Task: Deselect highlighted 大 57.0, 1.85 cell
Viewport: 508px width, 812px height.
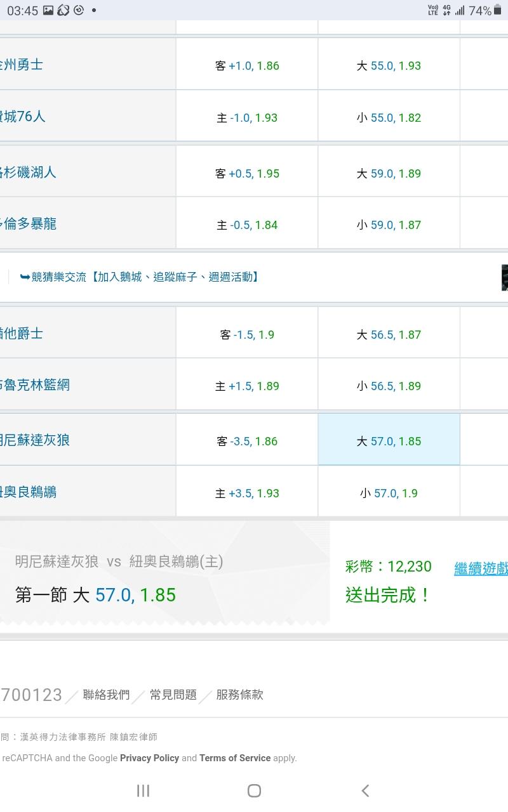Action: click(x=389, y=441)
